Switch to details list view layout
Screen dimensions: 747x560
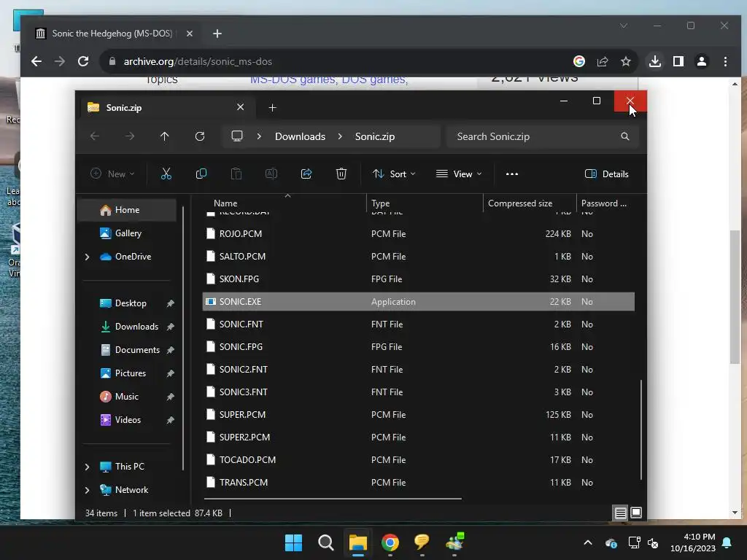[x=620, y=513]
